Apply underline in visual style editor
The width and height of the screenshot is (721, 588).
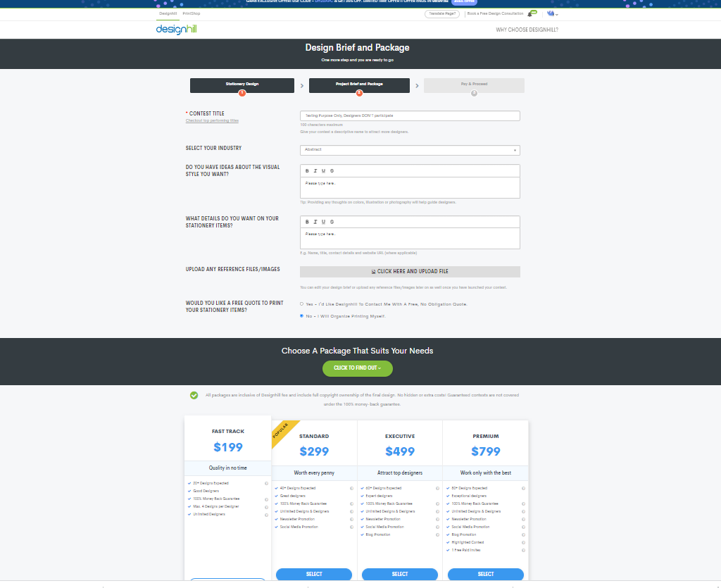tap(324, 171)
